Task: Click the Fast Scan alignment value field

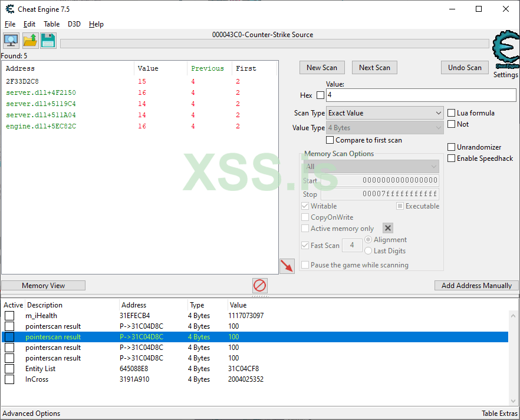Action: point(352,246)
